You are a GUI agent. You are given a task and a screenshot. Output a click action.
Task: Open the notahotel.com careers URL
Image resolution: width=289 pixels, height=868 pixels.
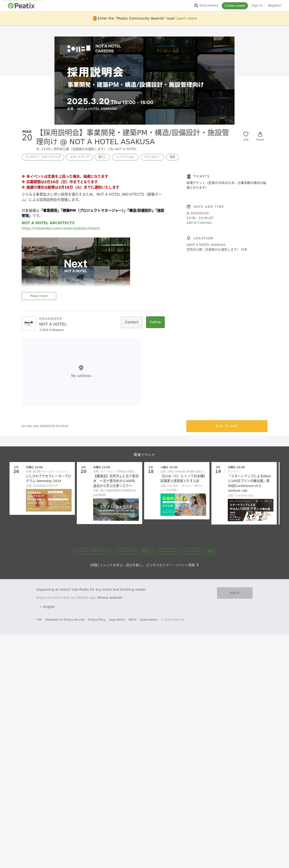pos(61,228)
